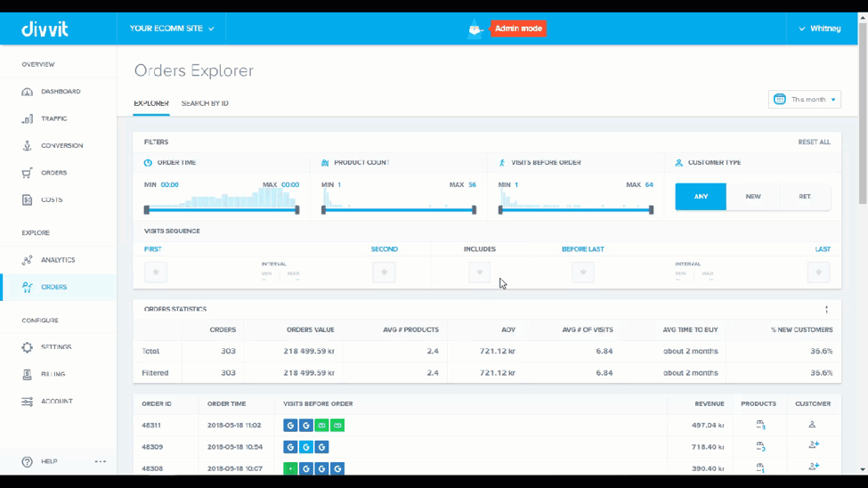Click the customer icon for order 48311
The height and width of the screenshot is (488, 868).
coord(812,425)
